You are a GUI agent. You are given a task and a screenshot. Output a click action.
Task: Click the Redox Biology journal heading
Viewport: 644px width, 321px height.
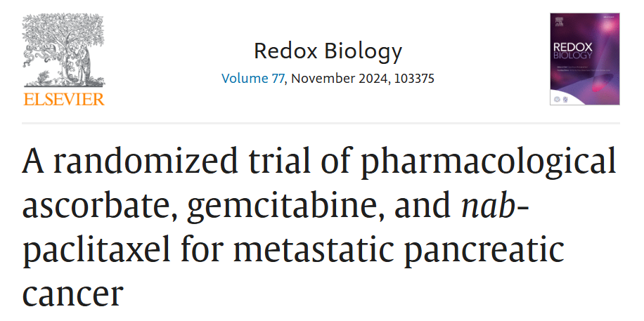tap(328, 52)
